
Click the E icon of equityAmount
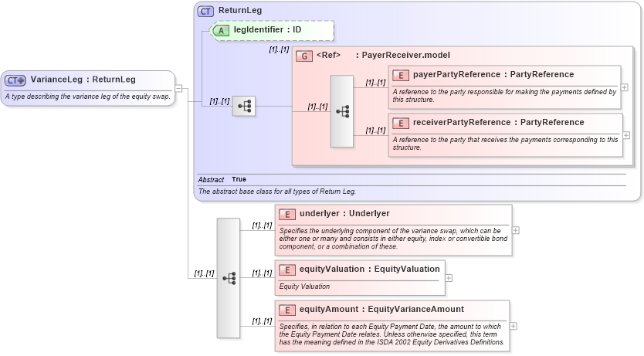point(287,310)
